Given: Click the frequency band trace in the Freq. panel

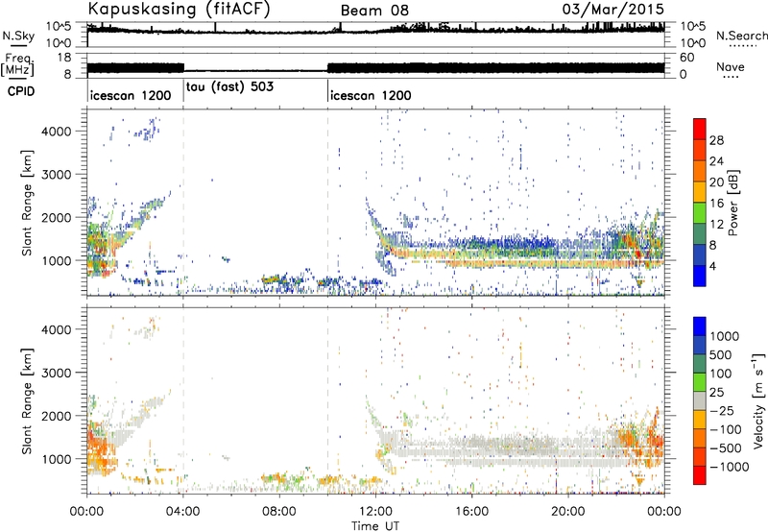Looking at the screenshot, I should 375,68.
